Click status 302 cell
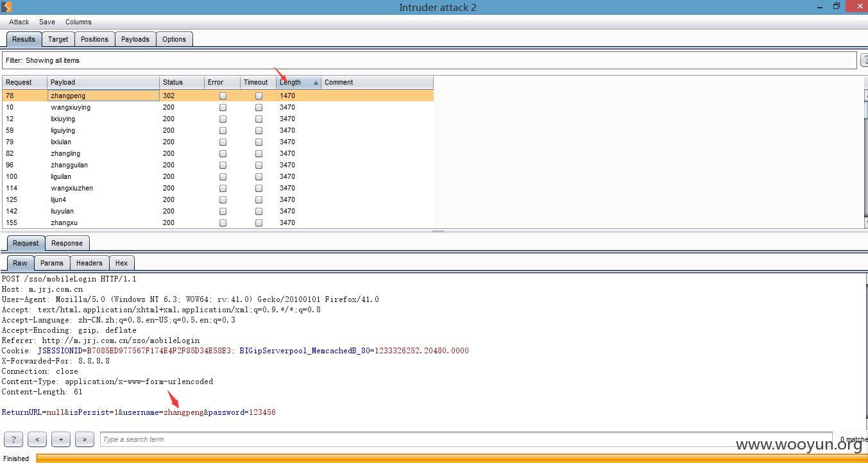The height and width of the screenshot is (463, 868). [182, 96]
